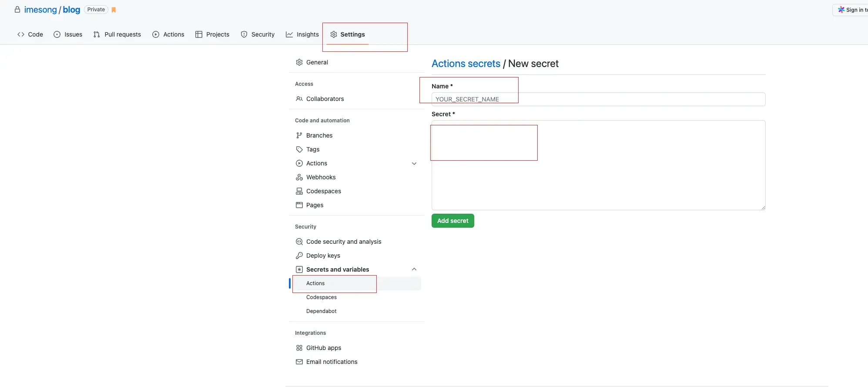The image size is (868, 387).
Task: Follow the Actions secrets breadcrumb link
Action: [466, 64]
